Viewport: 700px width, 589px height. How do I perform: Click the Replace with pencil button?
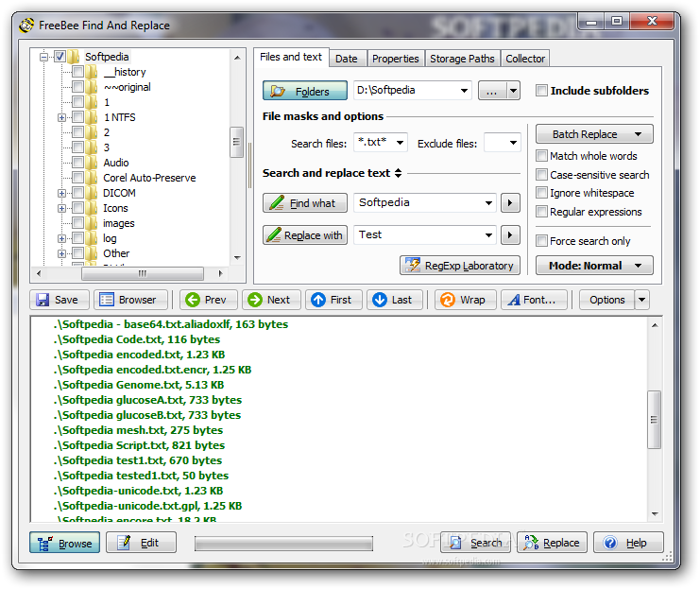(305, 235)
